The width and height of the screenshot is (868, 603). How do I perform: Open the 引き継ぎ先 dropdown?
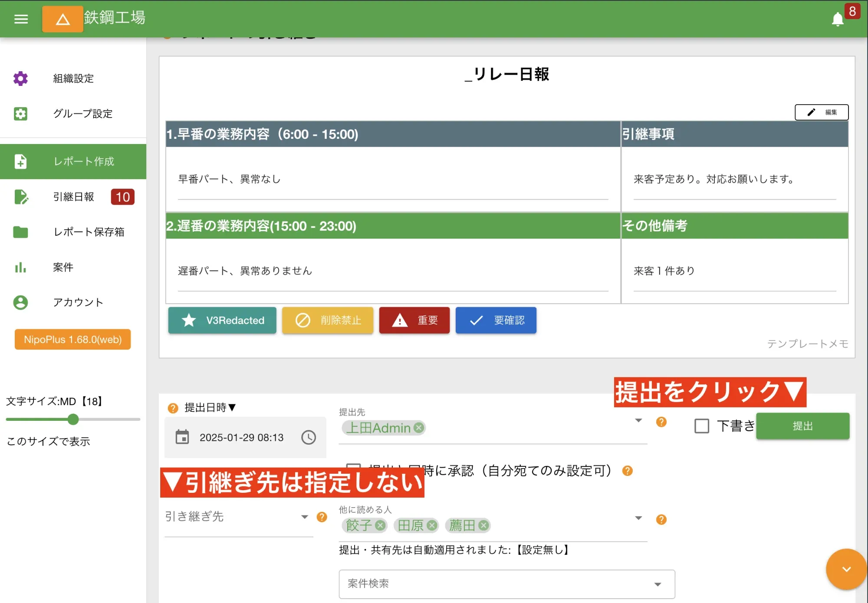[x=304, y=517]
